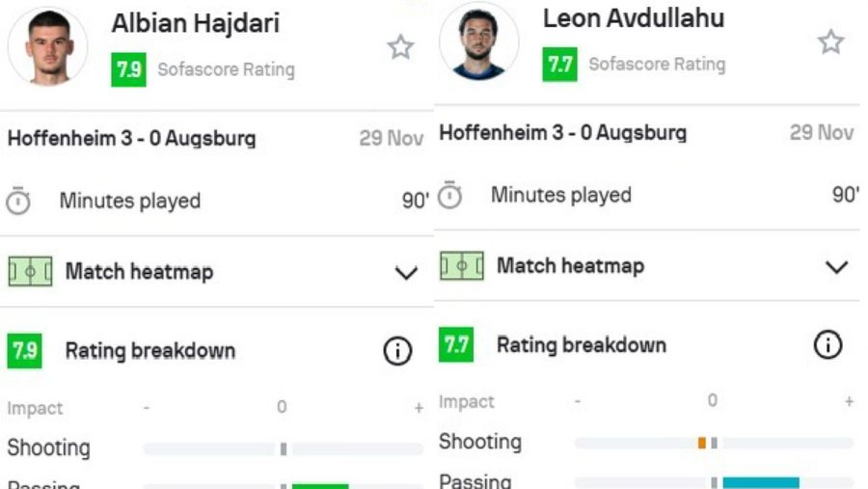
Task: Open the Hoffenheim 3 - 0 Augsburg match for Hajdari
Action: pos(131,139)
